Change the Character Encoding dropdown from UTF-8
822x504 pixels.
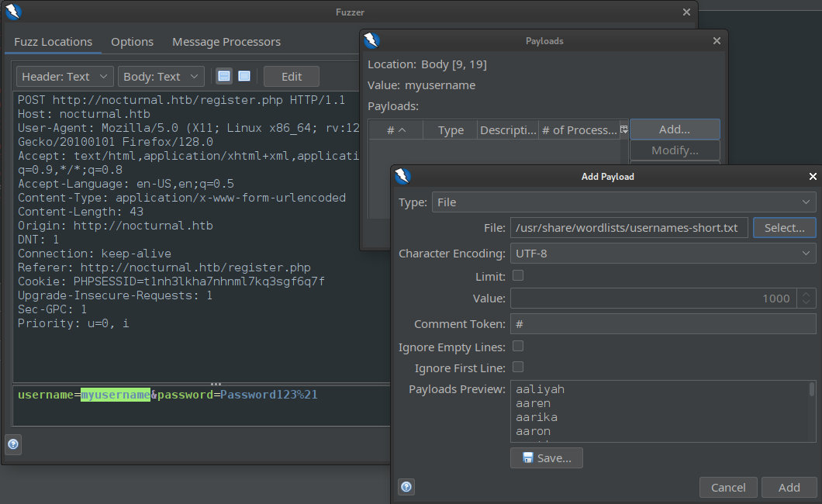pyautogui.click(x=663, y=253)
